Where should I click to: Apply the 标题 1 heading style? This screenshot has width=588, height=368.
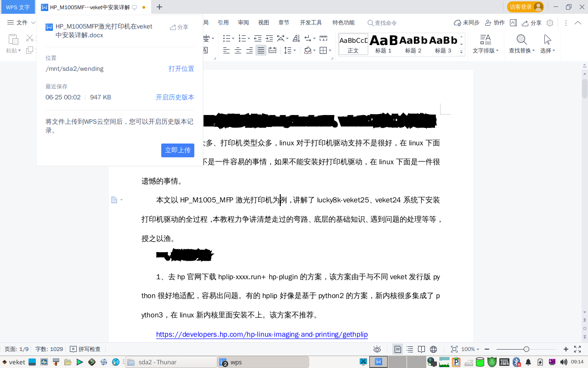click(x=384, y=44)
